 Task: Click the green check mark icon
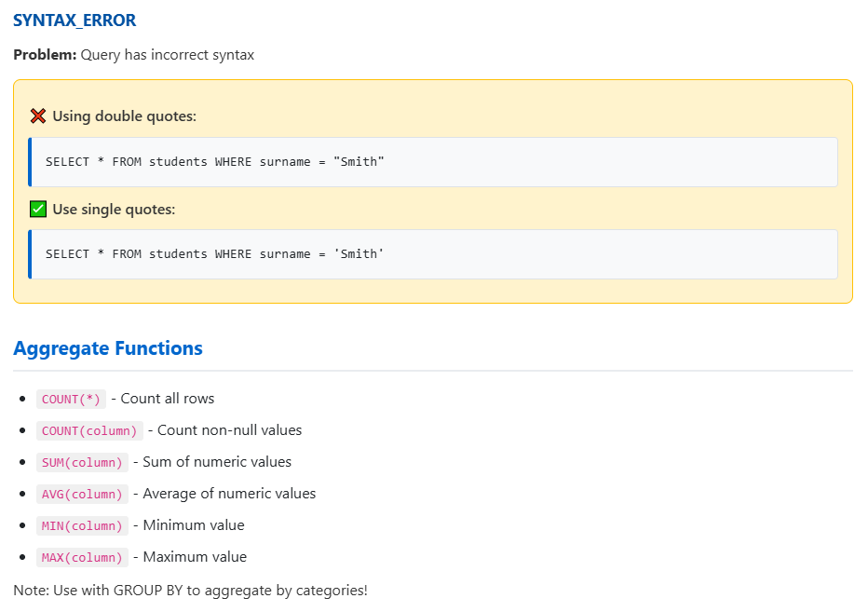tap(38, 210)
